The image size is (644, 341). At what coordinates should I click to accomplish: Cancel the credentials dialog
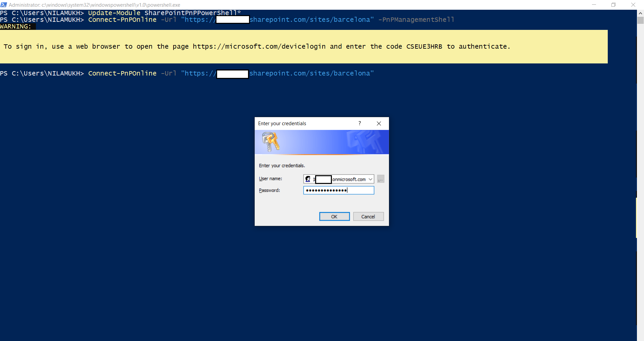pyautogui.click(x=368, y=216)
